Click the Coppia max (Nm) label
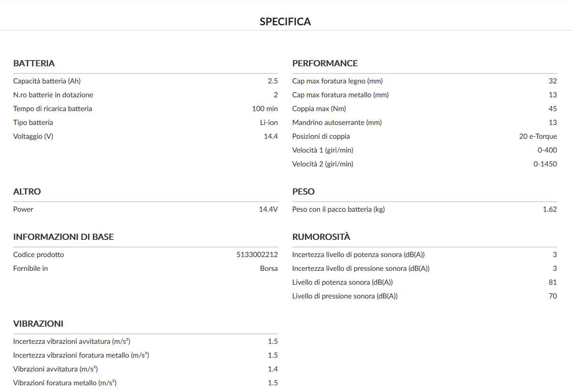 [x=319, y=109]
